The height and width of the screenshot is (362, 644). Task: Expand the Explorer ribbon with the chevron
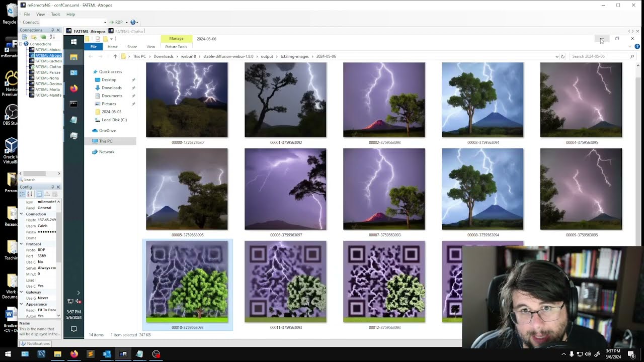(630, 47)
